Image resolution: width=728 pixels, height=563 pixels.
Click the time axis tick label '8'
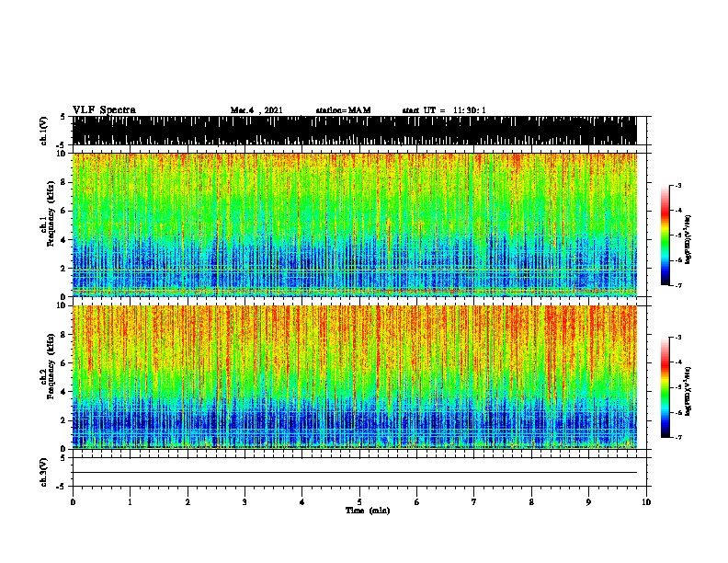pyautogui.click(x=531, y=502)
